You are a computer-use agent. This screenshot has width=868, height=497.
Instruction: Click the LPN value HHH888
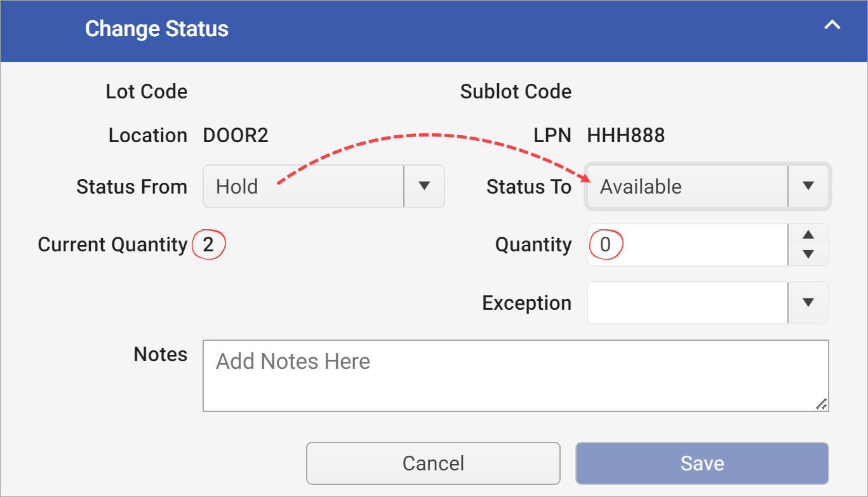tap(625, 135)
